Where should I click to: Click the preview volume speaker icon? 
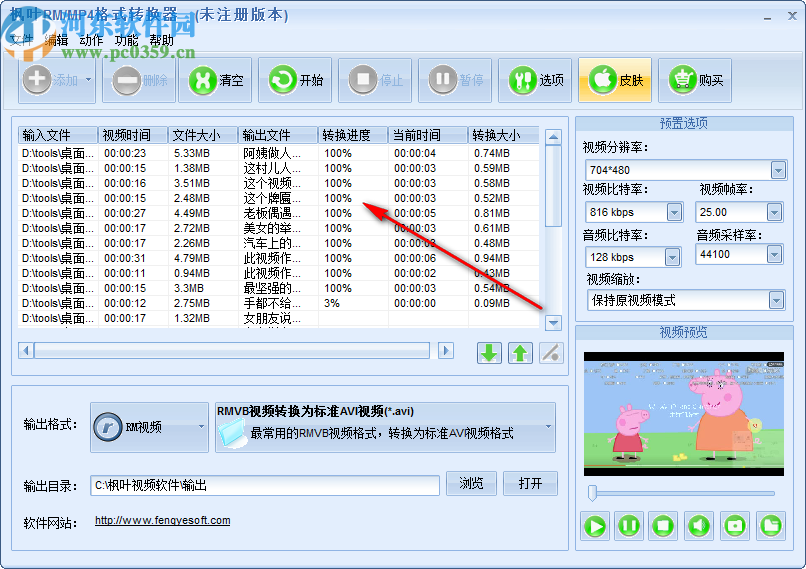pyautogui.click(x=699, y=526)
